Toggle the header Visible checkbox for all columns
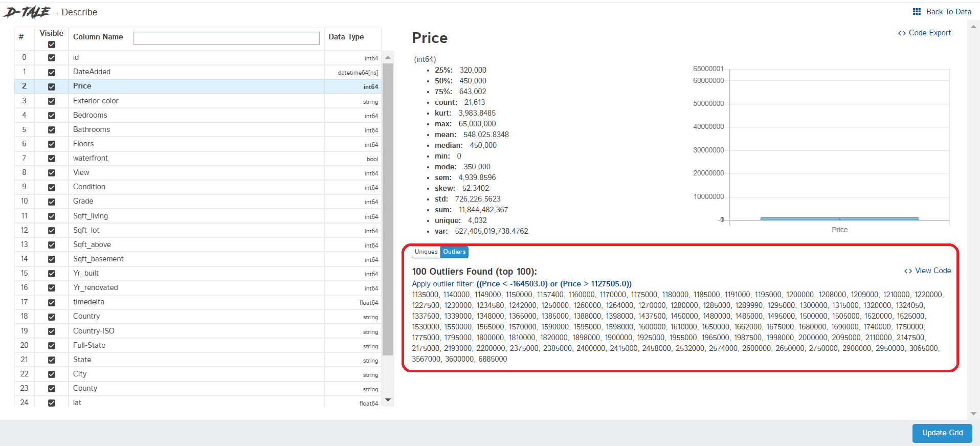Image resolution: width=980 pixels, height=446 pixels. click(52, 44)
